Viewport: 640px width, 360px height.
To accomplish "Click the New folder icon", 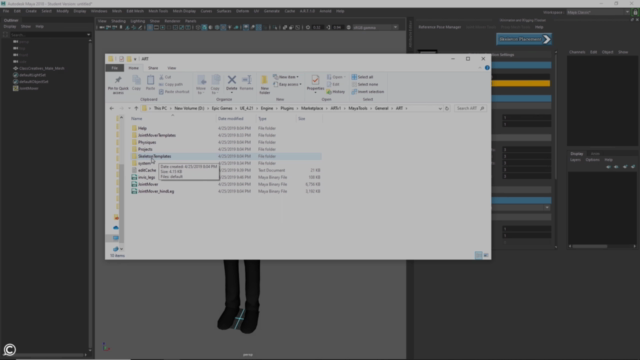I will point(264,80).
